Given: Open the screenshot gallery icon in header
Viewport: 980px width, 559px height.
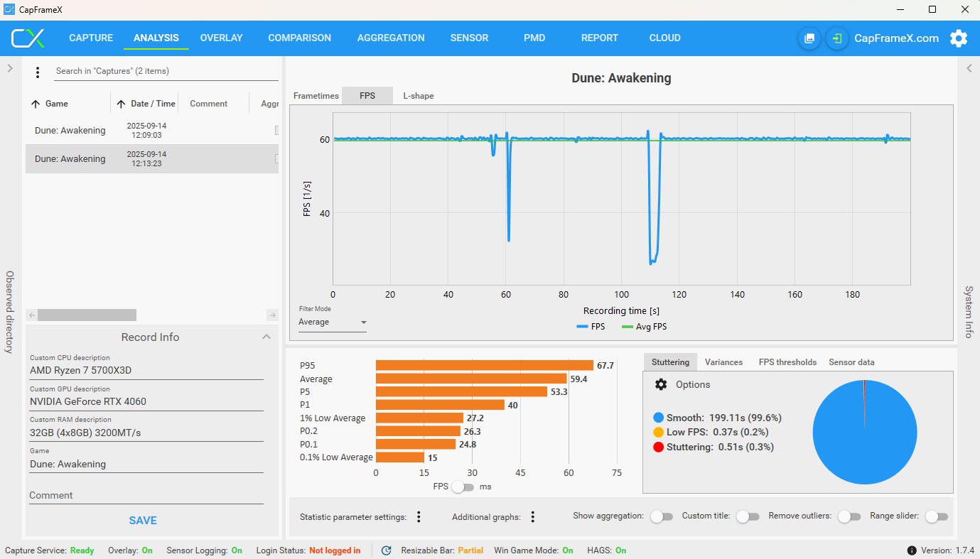Looking at the screenshot, I should [809, 38].
